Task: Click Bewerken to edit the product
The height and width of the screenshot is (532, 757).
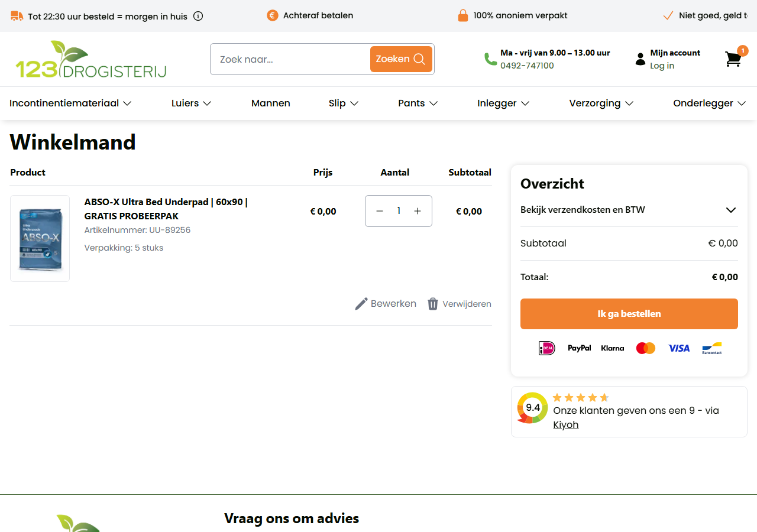Action: point(386,304)
